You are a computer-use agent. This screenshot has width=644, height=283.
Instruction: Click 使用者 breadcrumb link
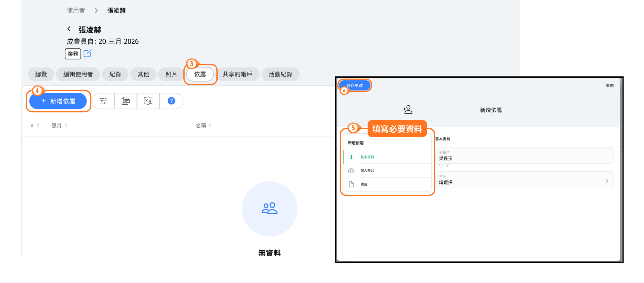tap(76, 11)
